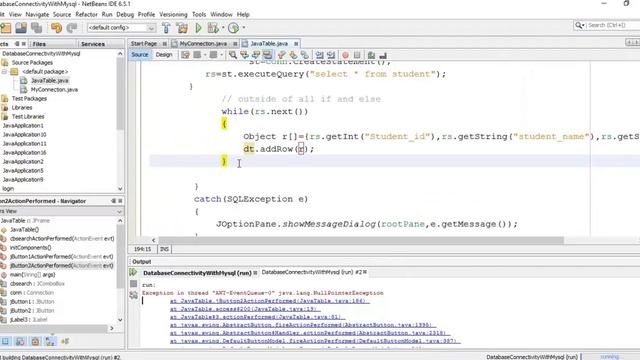Click the Profile Main Project clock icon
640x360 pixels.
[x=233, y=28]
